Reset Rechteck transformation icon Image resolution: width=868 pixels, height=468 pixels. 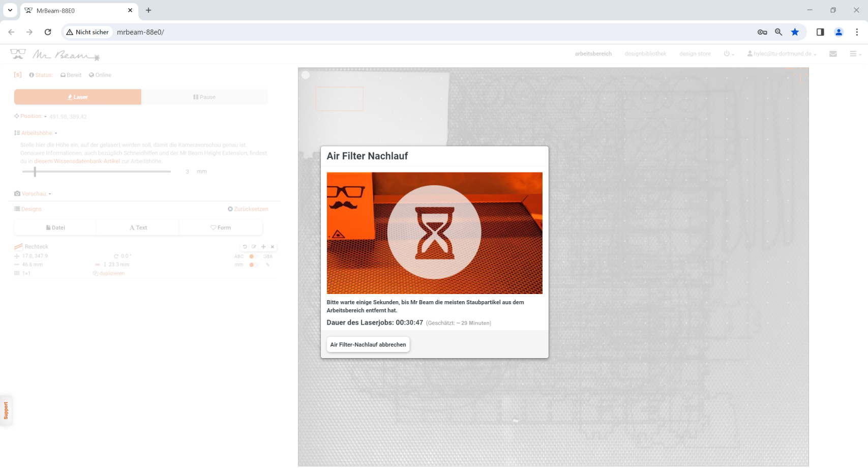click(245, 247)
